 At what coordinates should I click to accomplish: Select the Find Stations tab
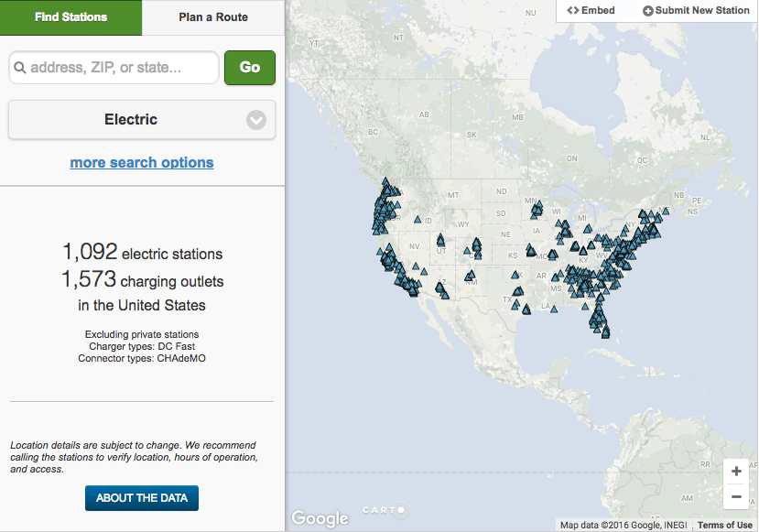[x=70, y=17]
